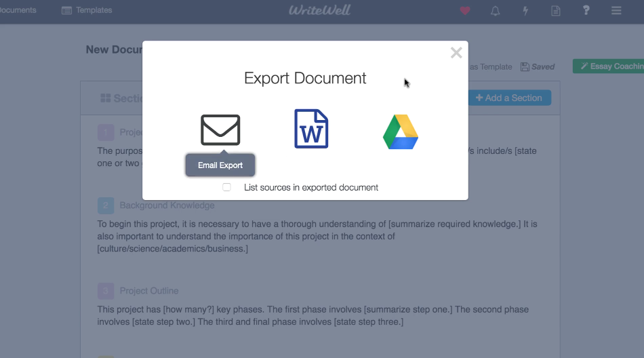
Task: Click the document page icon in header
Action: tap(556, 11)
